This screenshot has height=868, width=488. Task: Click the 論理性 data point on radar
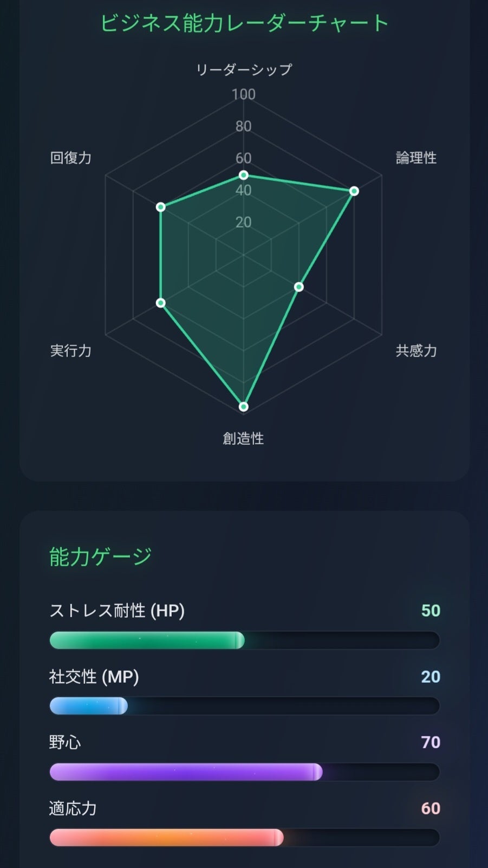tap(354, 191)
